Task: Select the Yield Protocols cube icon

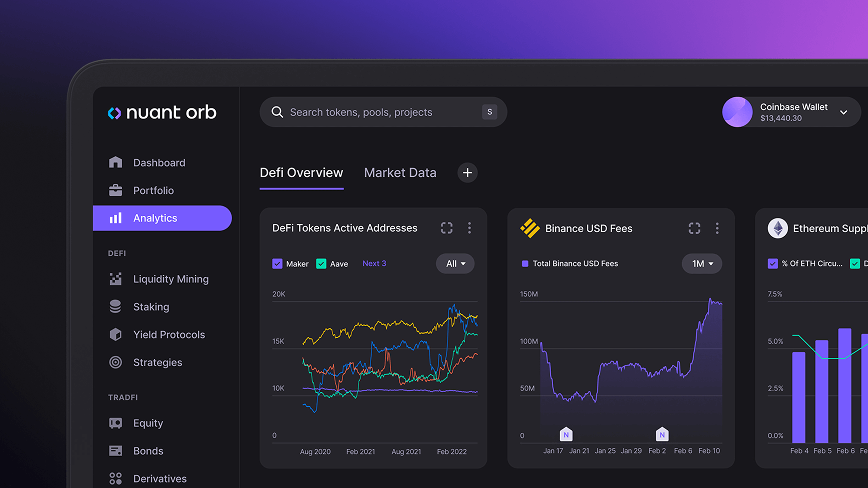Action: pos(116,334)
